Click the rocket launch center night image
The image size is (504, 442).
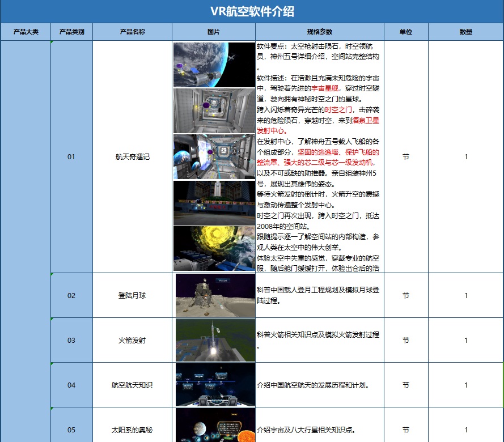point(214,203)
